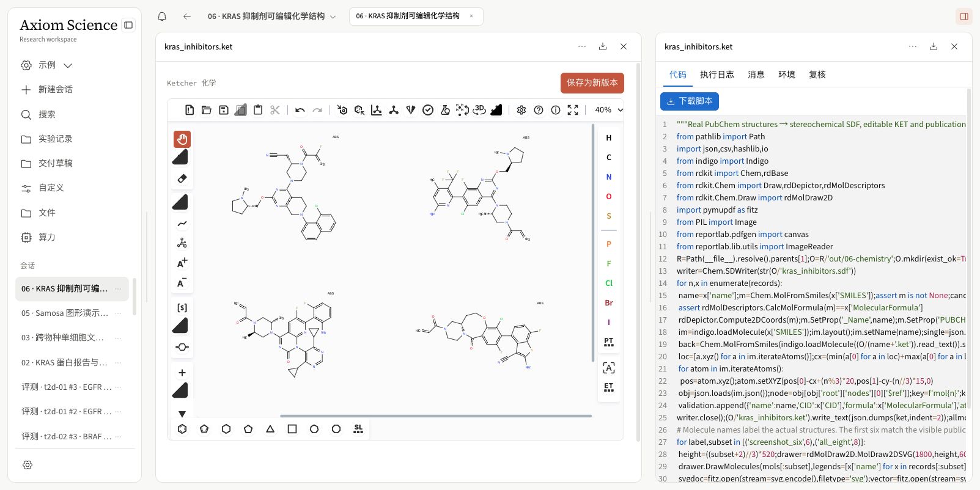Click the Ketcher Save As floppy icon
The image size is (980, 490).
pos(224,110)
